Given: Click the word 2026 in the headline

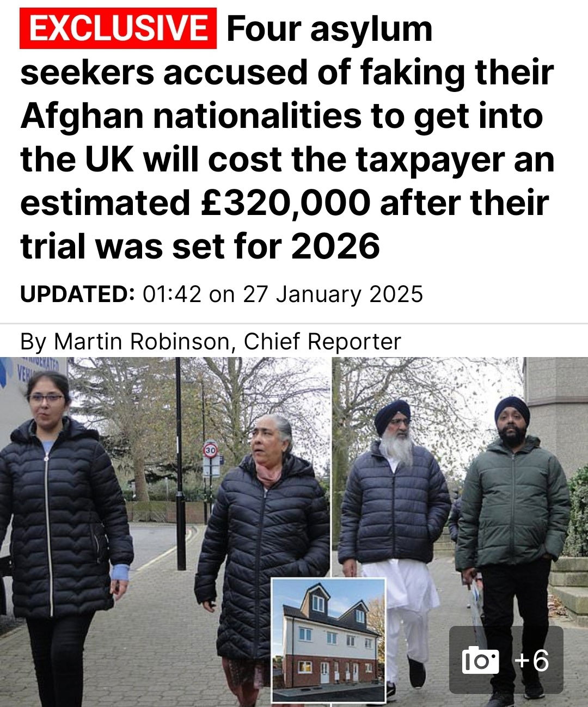Looking at the screenshot, I should coord(335,247).
